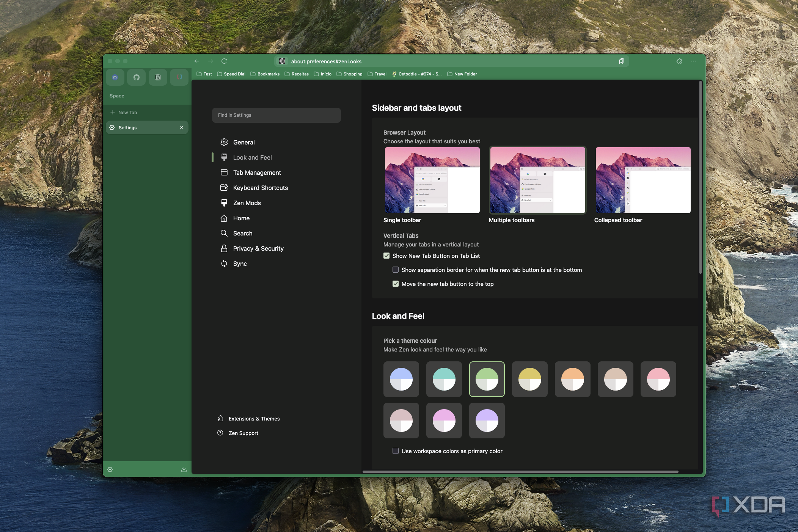
Task: Pick the dusty rose theme colour swatch
Action: point(401,421)
